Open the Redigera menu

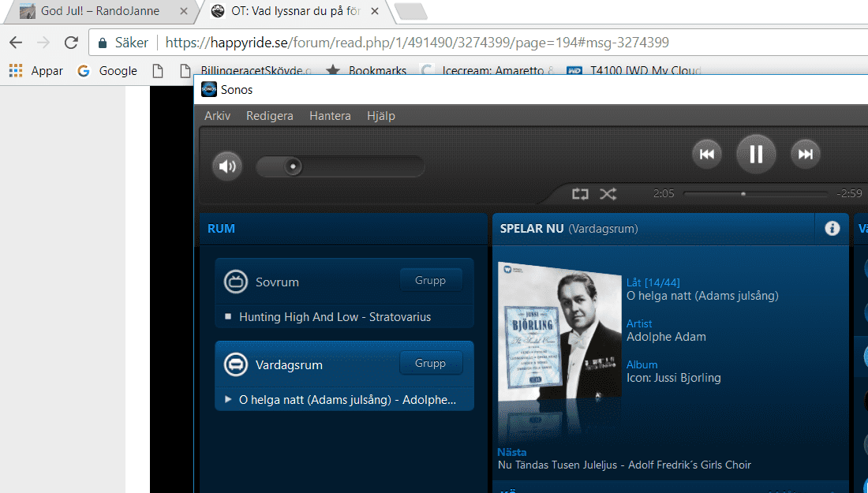270,116
